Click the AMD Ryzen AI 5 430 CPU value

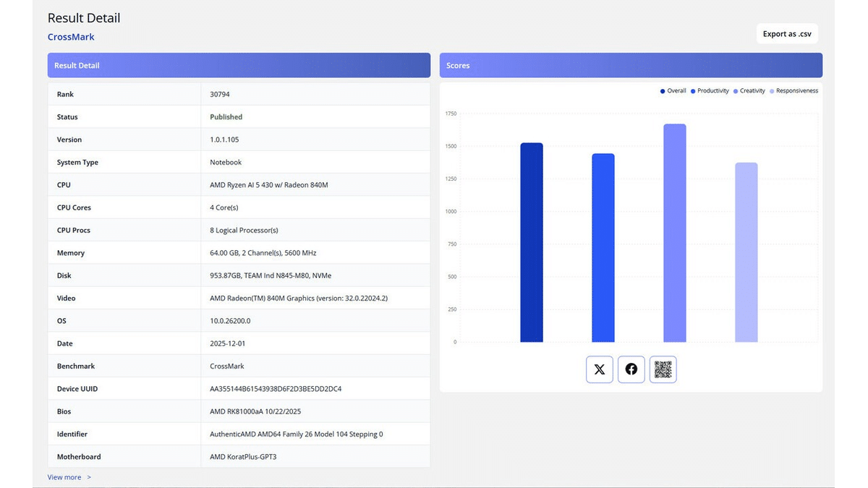pos(268,185)
